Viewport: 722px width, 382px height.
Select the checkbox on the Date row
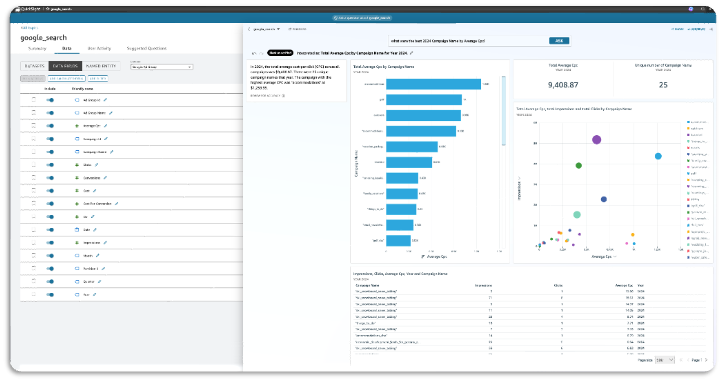(x=34, y=230)
